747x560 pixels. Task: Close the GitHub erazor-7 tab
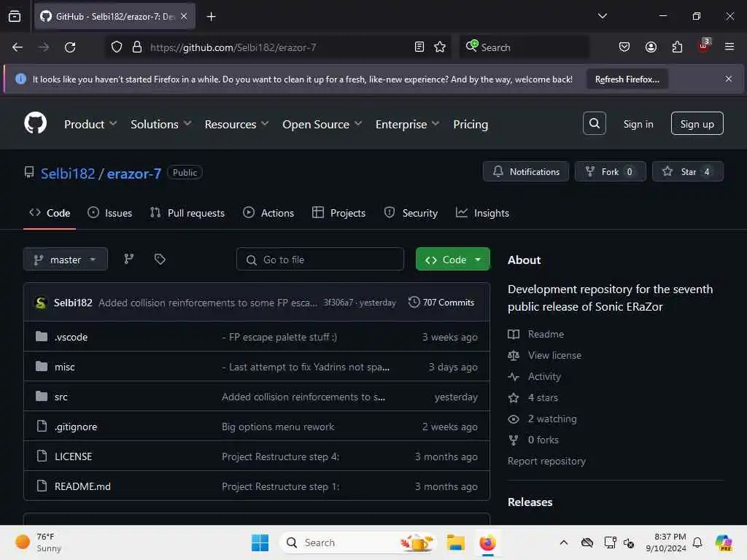pos(184,16)
